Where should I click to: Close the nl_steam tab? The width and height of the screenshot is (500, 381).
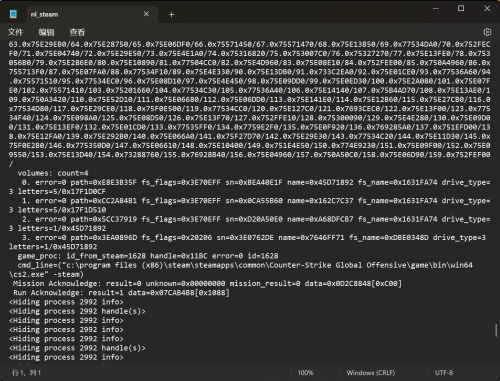pyautogui.click(x=146, y=14)
